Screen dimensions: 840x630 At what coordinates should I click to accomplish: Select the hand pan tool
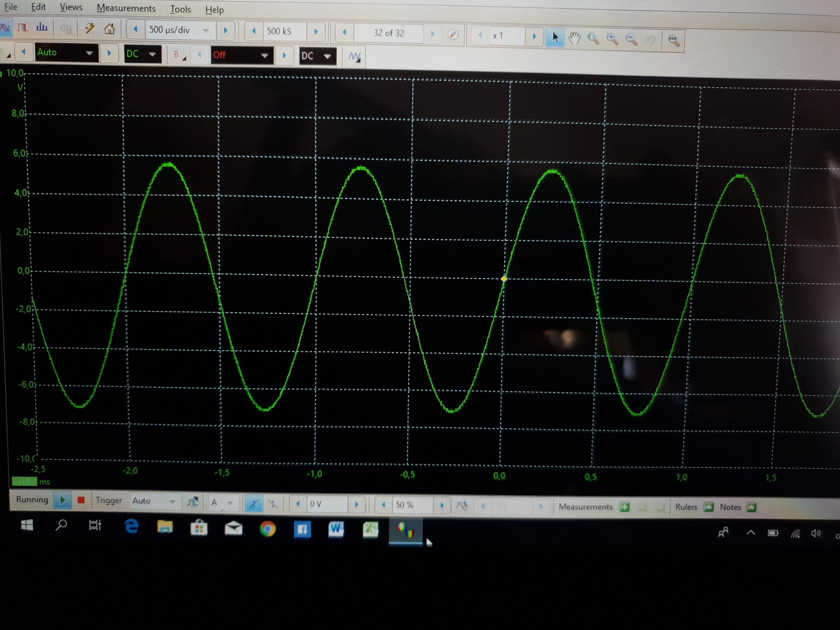click(x=574, y=38)
